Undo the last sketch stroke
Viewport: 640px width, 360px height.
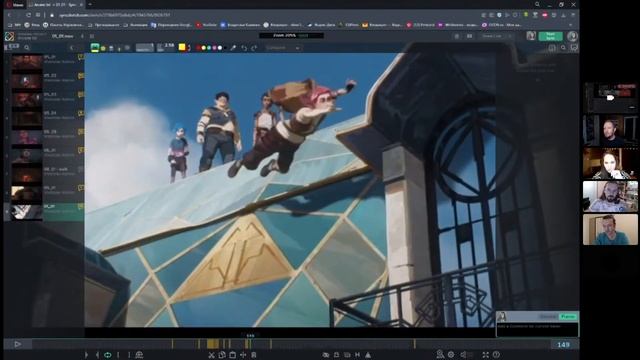[x=244, y=48]
